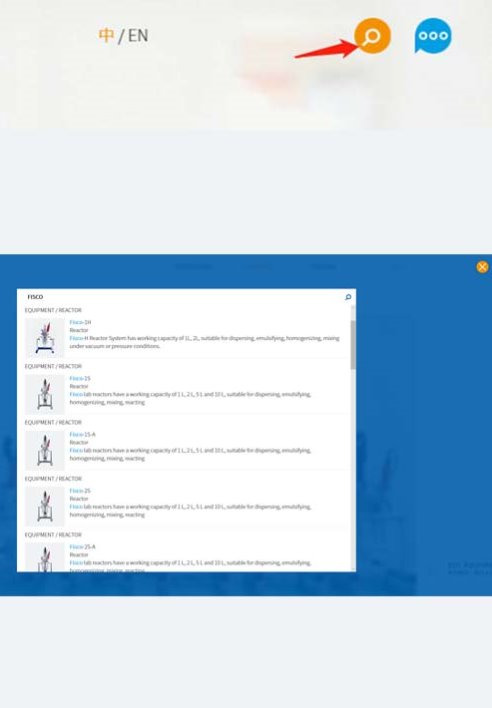This screenshot has height=708, width=492.
Task: Focus the FISCO search text field
Action: click(183, 297)
